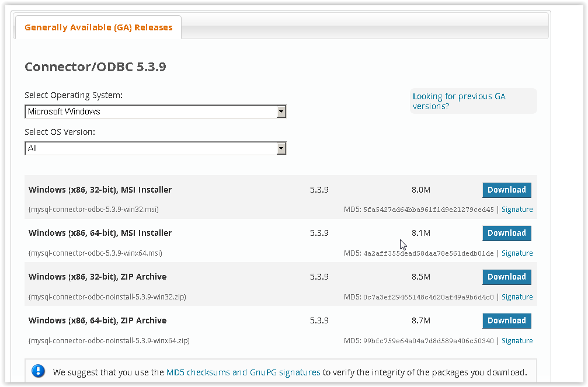Download the Windows 32-bit MSI Installer
The height and width of the screenshot is (387, 588).
pyautogui.click(x=506, y=190)
